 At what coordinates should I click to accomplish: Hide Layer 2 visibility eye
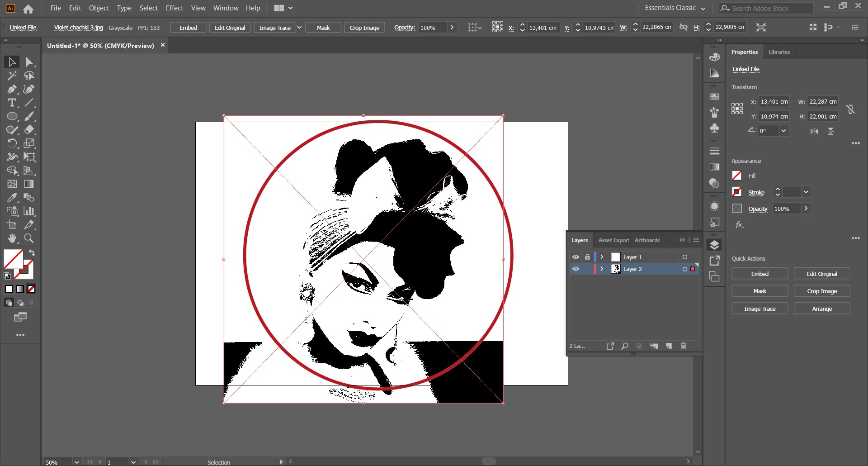576,269
